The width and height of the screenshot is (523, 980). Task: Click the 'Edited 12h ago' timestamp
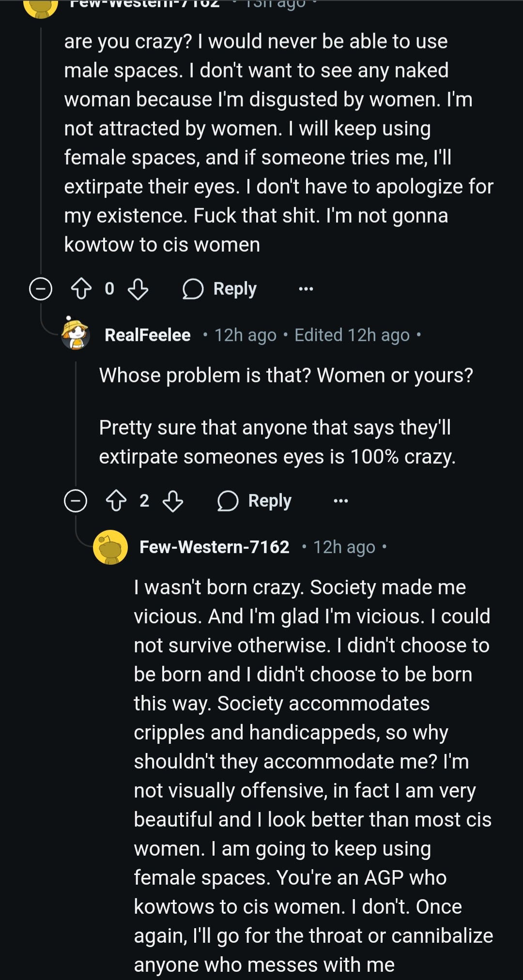pyautogui.click(x=352, y=335)
